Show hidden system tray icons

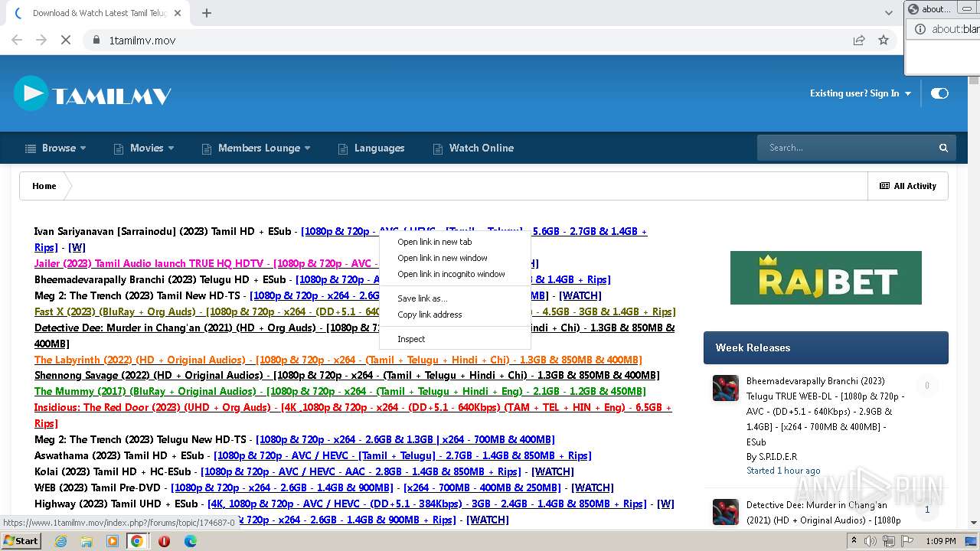point(854,541)
